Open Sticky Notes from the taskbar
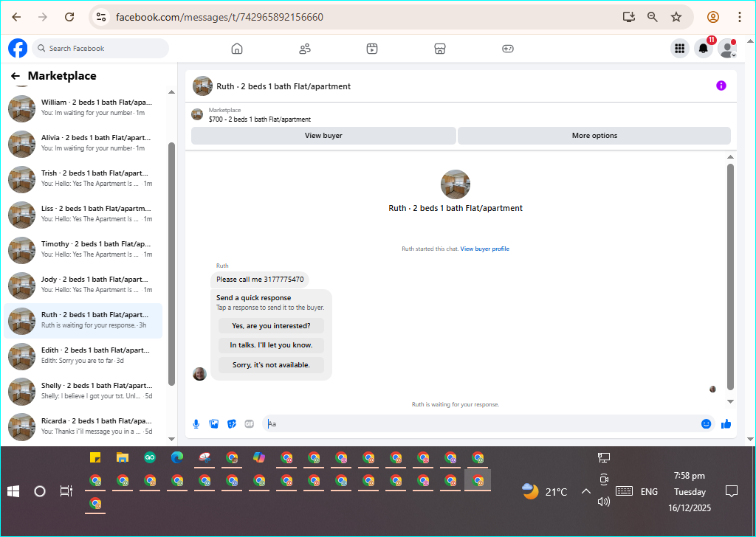This screenshot has height=537, width=756. (x=95, y=457)
